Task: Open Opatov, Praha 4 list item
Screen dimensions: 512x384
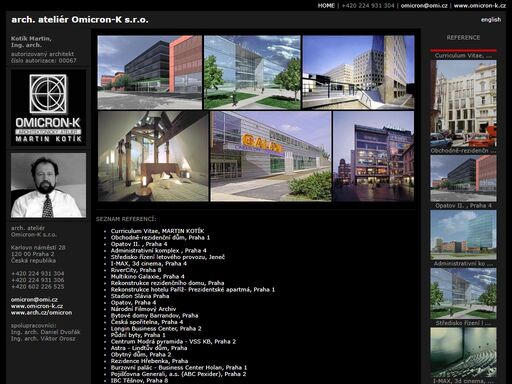Action: point(133,303)
